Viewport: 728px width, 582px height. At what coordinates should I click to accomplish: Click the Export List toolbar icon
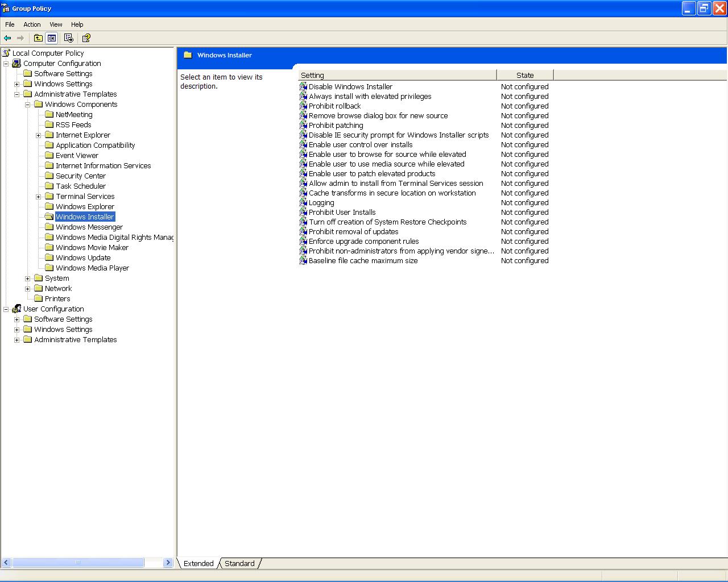[69, 38]
